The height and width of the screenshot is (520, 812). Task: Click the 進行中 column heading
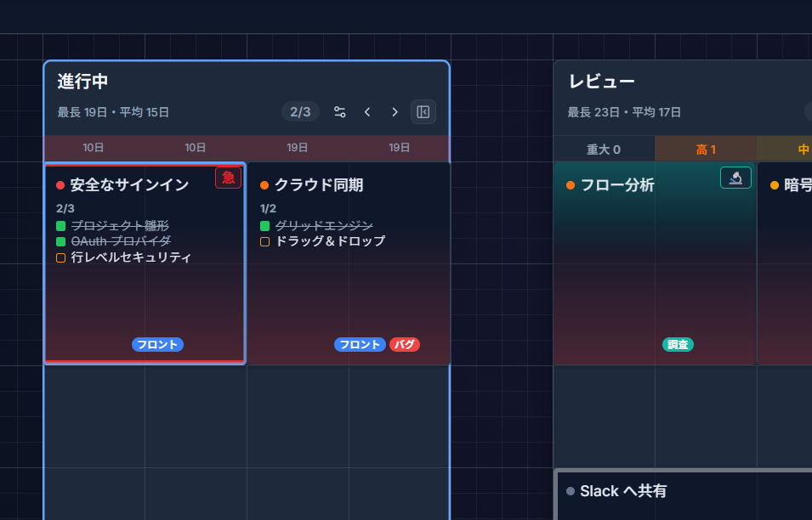[82, 82]
